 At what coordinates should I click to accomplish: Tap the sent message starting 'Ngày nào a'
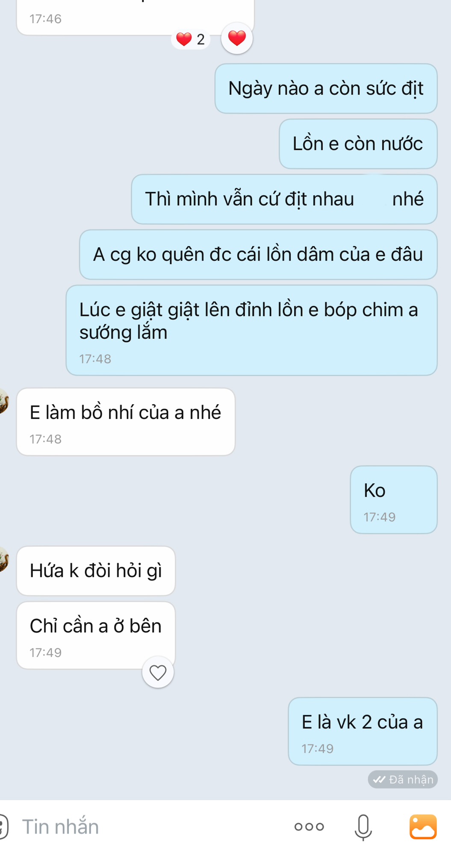pos(326,88)
